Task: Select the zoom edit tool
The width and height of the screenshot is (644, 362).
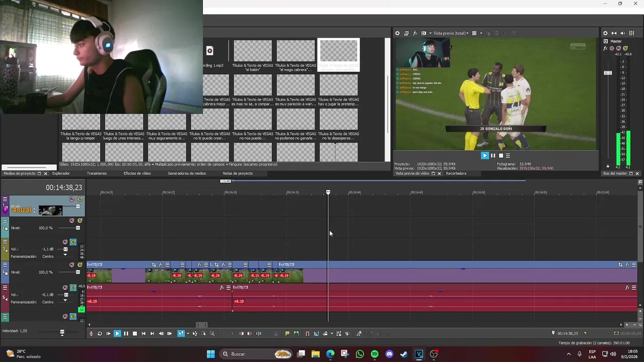Action: 212,333
